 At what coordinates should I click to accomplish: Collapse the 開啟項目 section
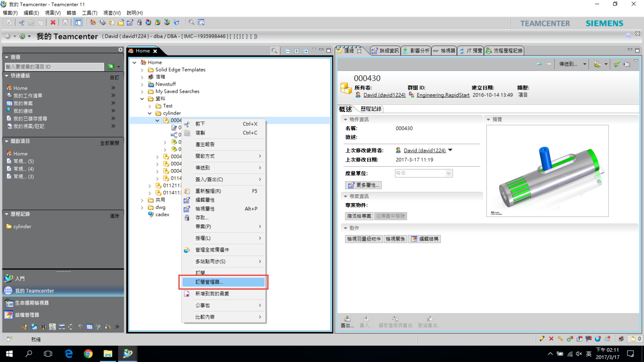click(7, 141)
